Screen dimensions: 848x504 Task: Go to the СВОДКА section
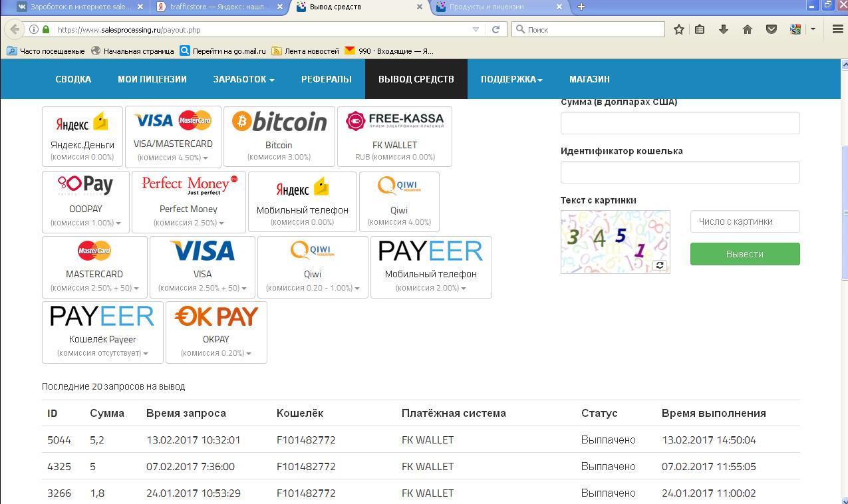pyautogui.click(x=73, y=79)
